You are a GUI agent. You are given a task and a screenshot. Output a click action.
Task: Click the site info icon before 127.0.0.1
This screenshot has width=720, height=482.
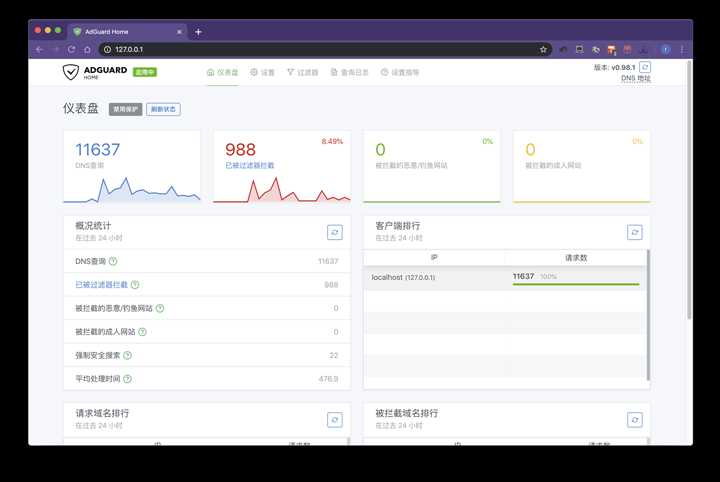pyautogui.click(x=107, y=49)
